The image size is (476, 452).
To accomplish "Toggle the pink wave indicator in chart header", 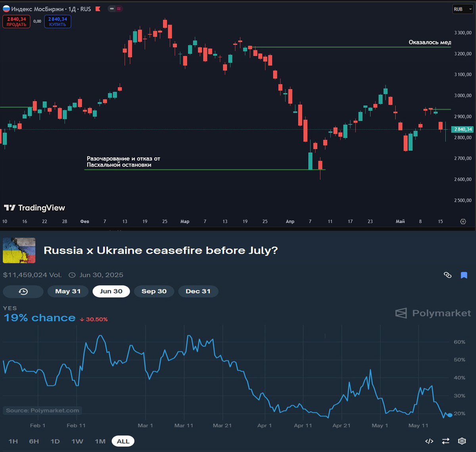I will click(119, 8).
